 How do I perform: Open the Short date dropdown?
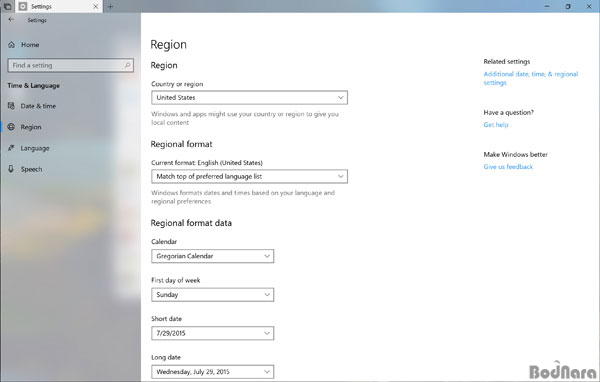212,333
